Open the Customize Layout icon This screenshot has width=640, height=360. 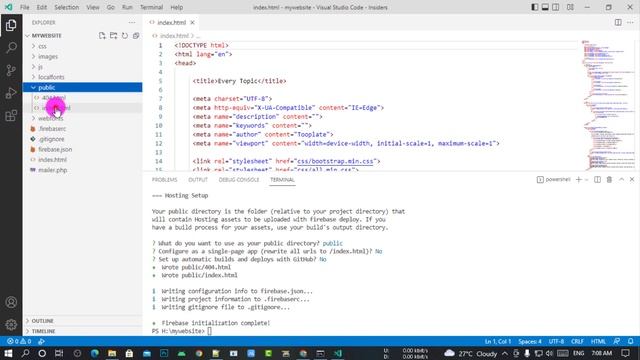(570, 7)
